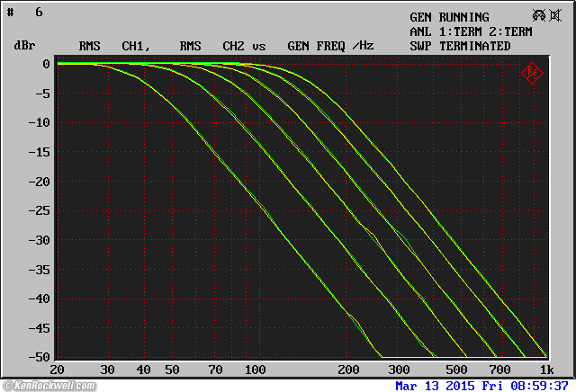Click the time readout 08:59:37
Screen dimensions: 576x392
tap(540, 386)
